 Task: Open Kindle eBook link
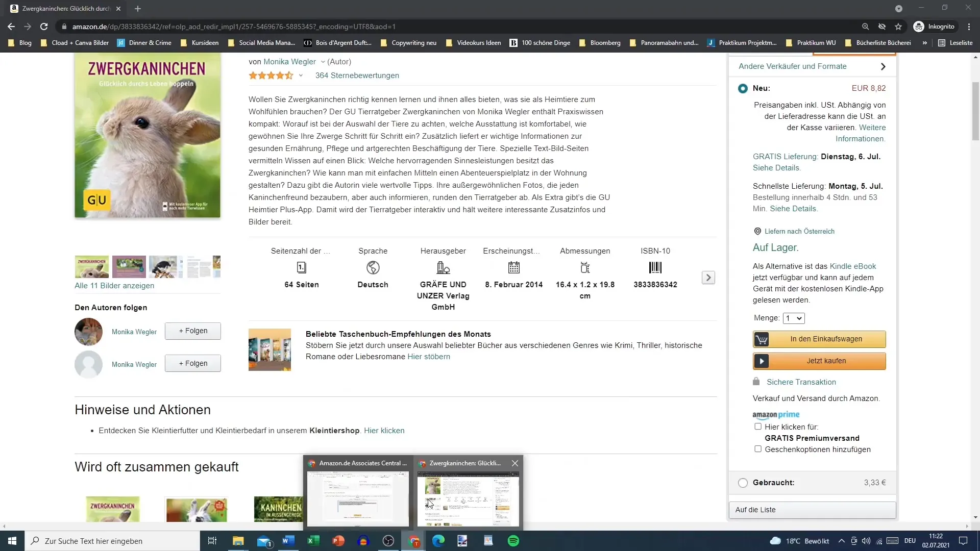(x=852, y=266)
